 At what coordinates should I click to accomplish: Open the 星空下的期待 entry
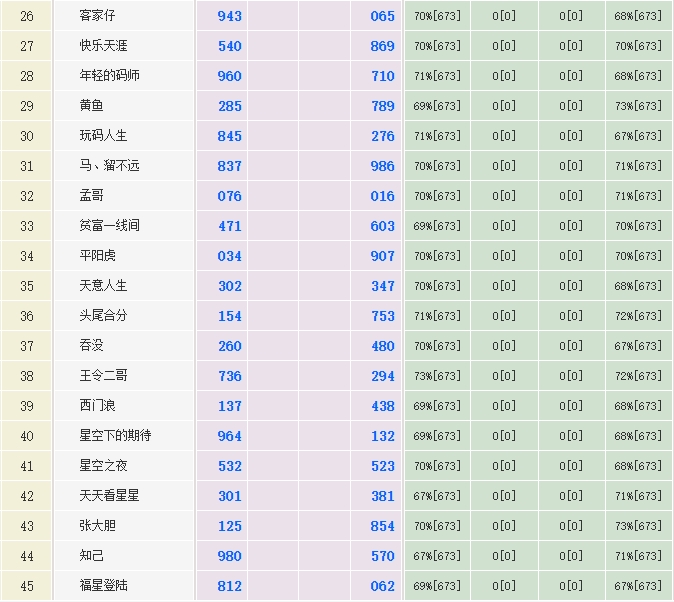coord(116,436)
